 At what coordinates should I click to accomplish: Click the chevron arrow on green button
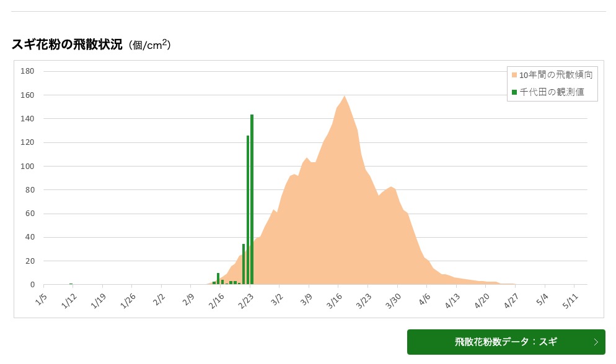[596, 342]
